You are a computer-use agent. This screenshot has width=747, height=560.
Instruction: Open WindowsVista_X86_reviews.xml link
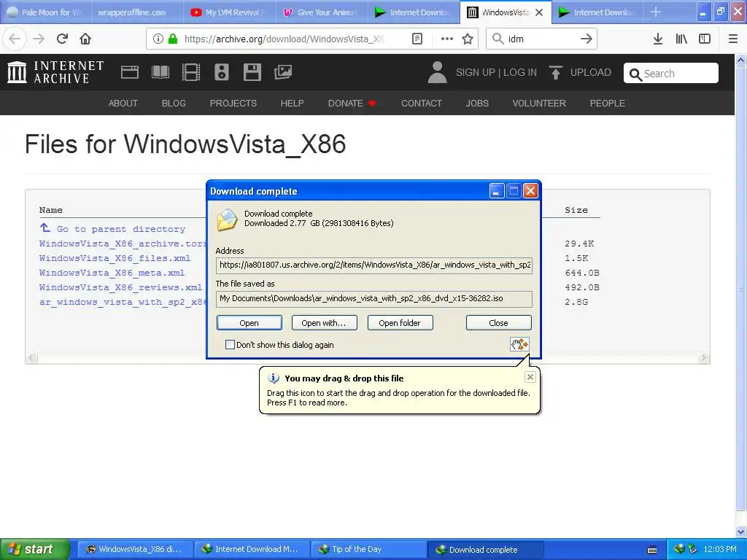[120, 287]
